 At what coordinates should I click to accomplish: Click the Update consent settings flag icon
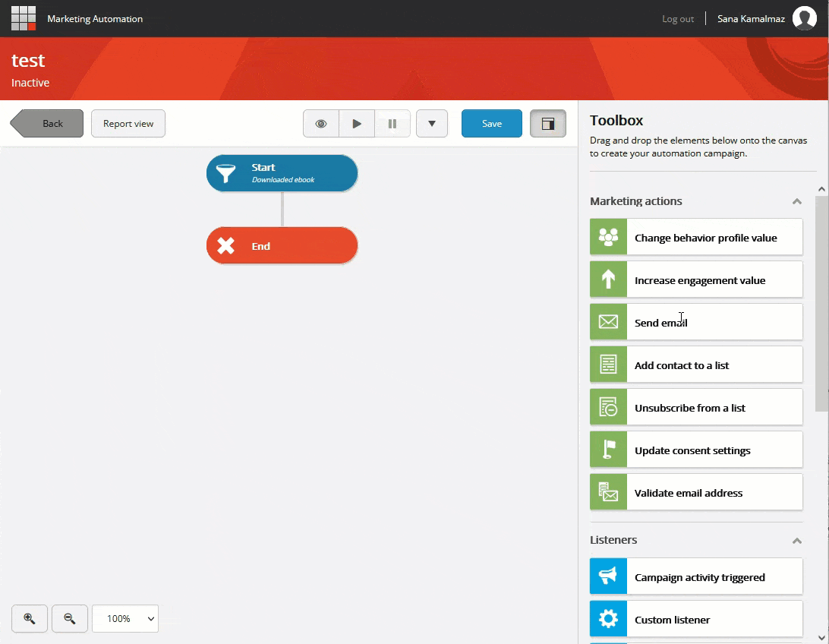coord(609,450)
